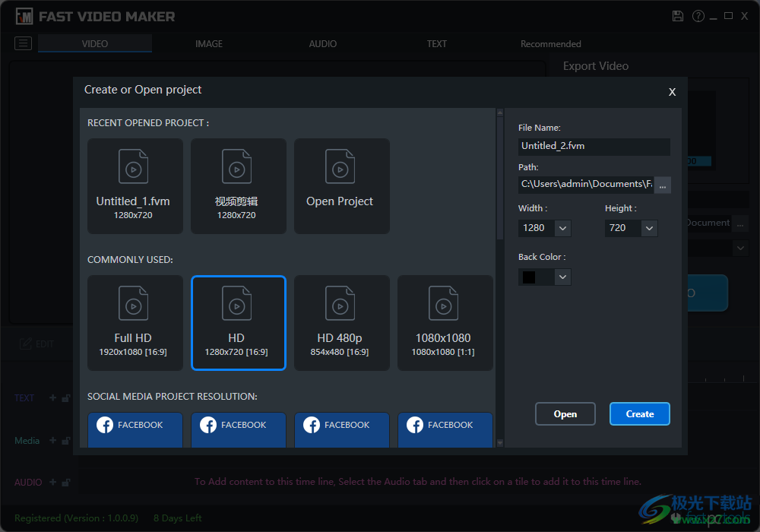Click the EDIT button in main window
Screen dimensions: 760x532
tap(36, 344)
